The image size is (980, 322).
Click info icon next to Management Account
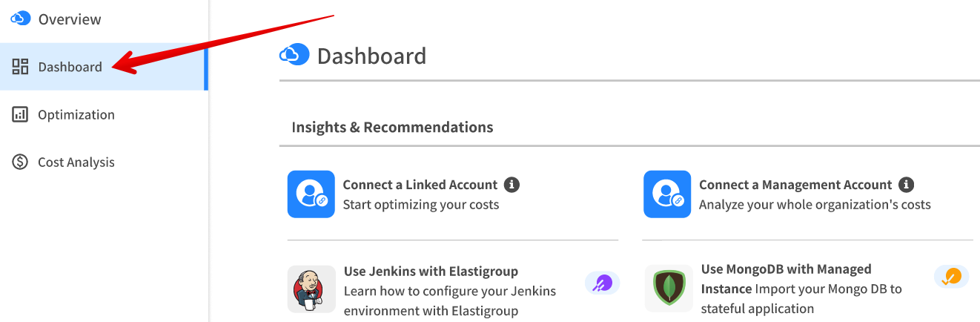(906, 185)
